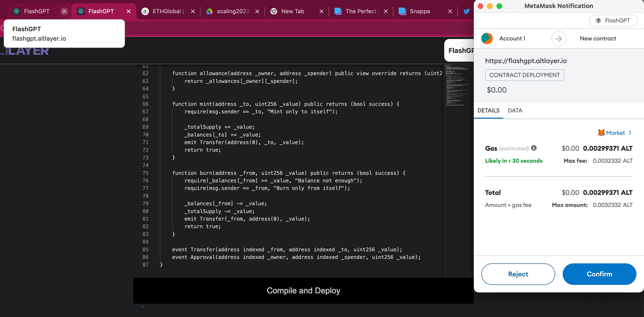Click the question mark icon on FlashGPT badge
Image resolution: width=644 pixels, height=317 pixels.
[x=598, y=21]
